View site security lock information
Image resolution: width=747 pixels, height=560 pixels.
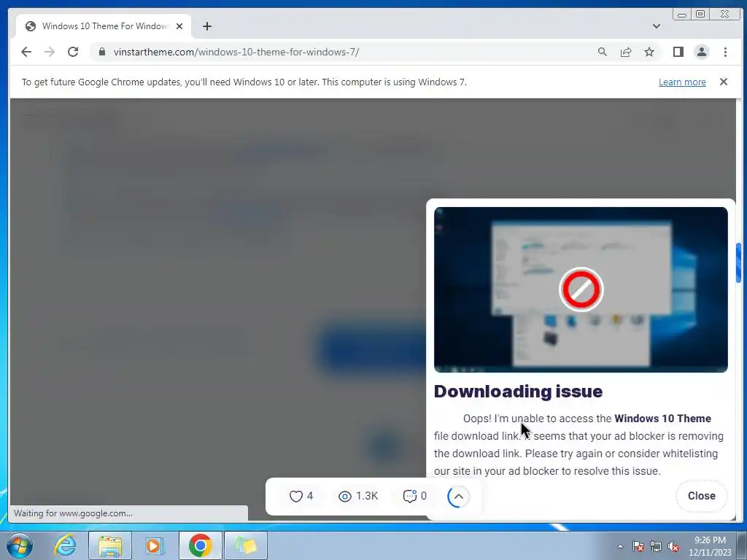coord(102,52)
